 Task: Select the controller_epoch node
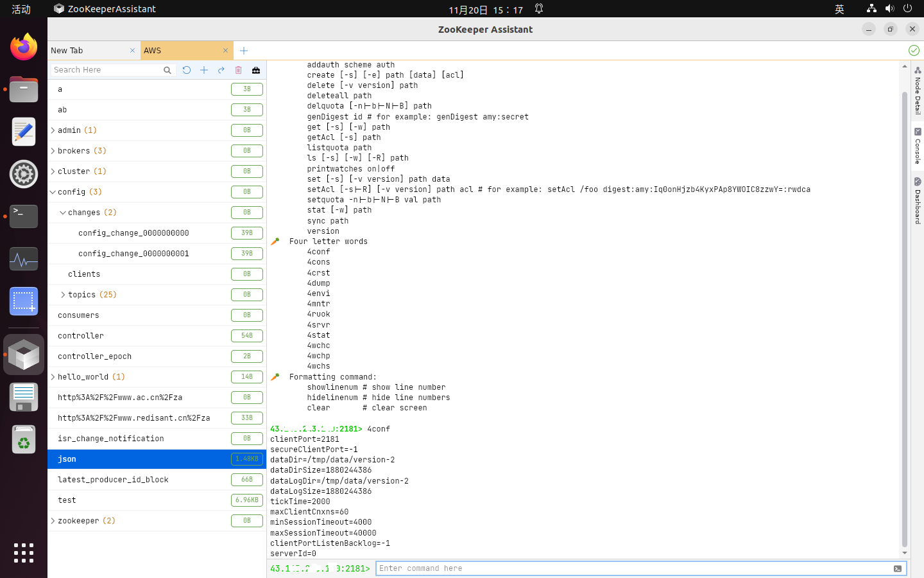[x=157, y=356]
